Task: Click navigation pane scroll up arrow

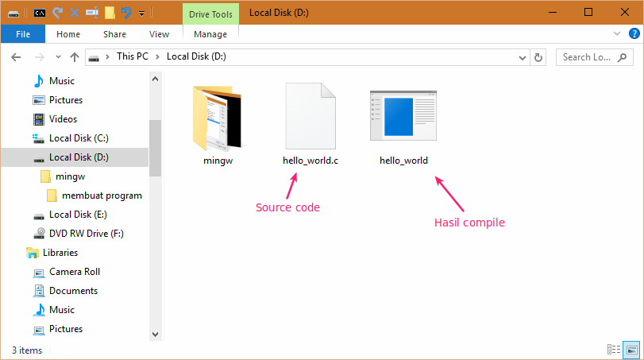Action: pyautogui.click(x=156, y=79)
